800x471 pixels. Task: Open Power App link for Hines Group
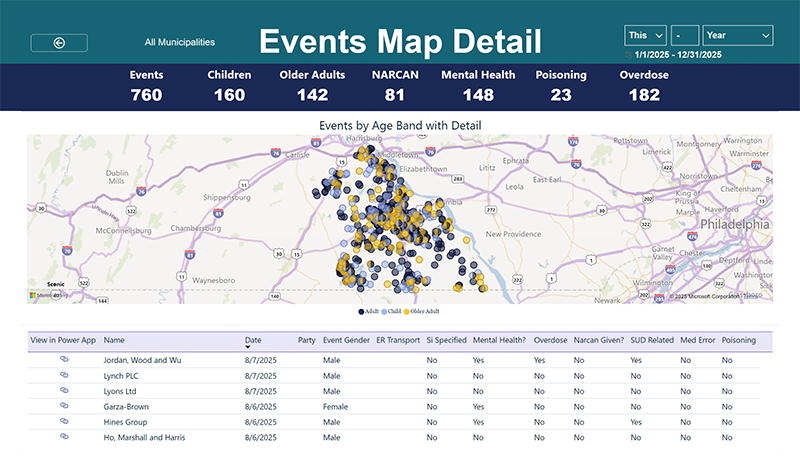pos(64,423)
